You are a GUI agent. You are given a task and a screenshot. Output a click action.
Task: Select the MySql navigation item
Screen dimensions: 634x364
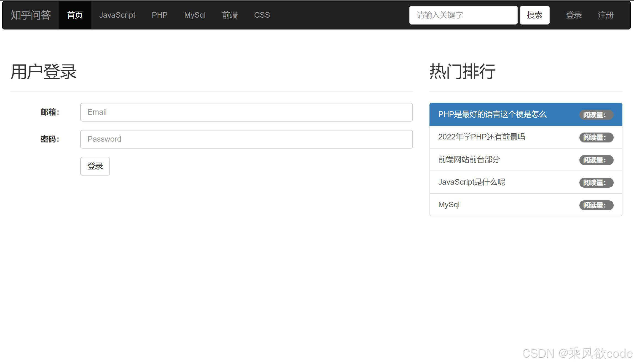195,15
